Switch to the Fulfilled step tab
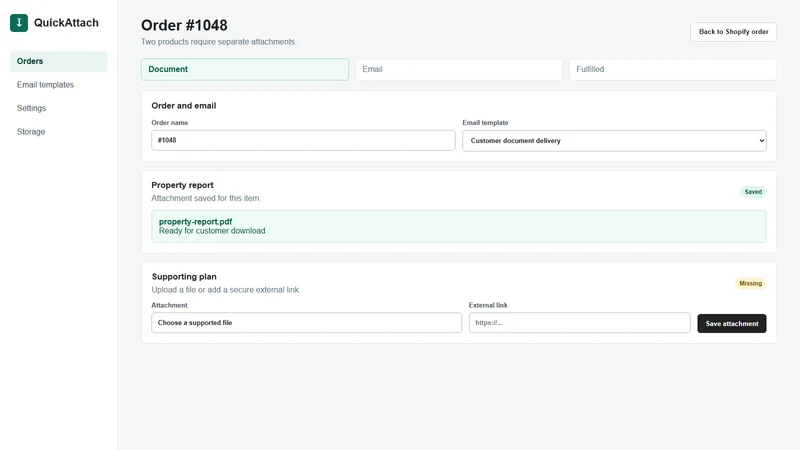This screenshot has height=450, width=800. coord(672,69)
